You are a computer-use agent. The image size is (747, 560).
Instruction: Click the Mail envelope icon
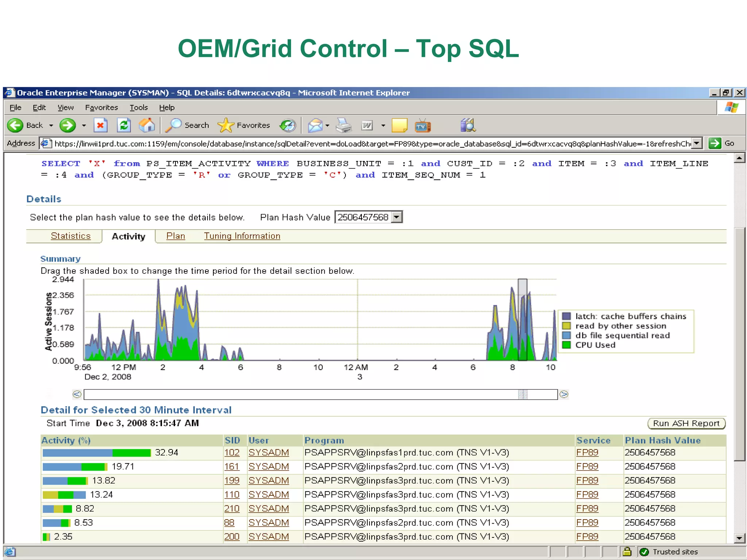(x=316, y=125)
